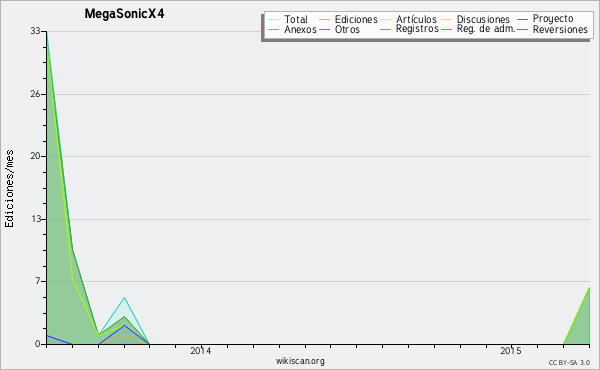Viewport: 600px width, 370px height.
Task: Click the y-axis value '33'
Action: [x=35, y=31]
